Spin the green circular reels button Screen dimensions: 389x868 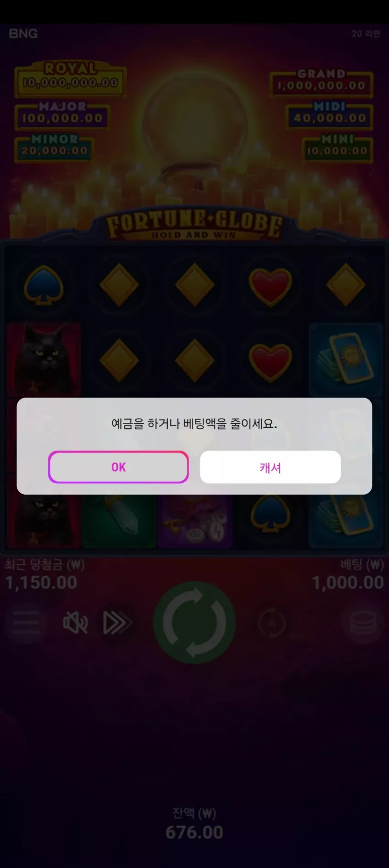(x=194, y=622)
